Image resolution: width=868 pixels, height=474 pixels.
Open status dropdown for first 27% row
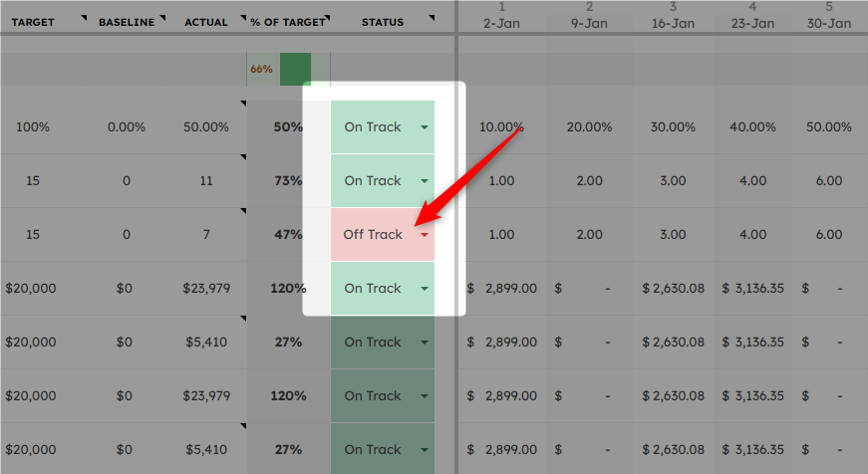click(425, 343)
